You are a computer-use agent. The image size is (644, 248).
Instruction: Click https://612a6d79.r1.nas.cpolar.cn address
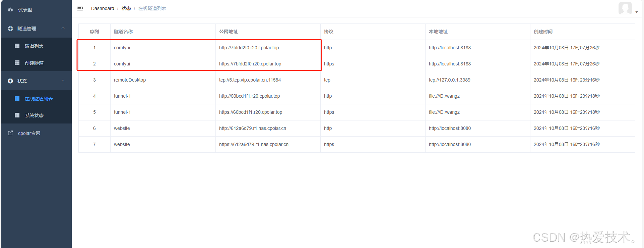point(254,144)
